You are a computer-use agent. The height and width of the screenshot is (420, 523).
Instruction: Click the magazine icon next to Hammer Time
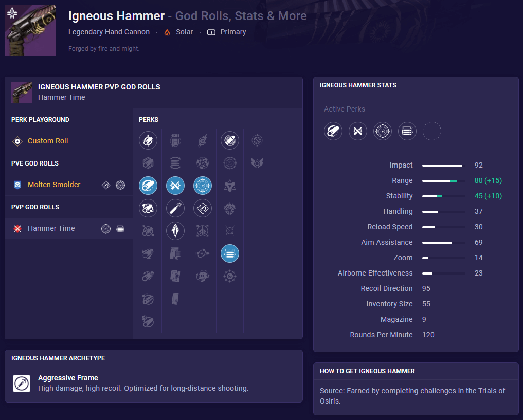(x=120, y=229)
